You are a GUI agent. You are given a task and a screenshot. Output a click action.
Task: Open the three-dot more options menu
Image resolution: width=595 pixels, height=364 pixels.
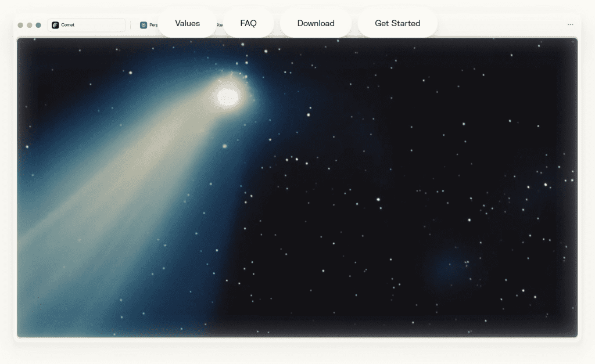(571, 24)
